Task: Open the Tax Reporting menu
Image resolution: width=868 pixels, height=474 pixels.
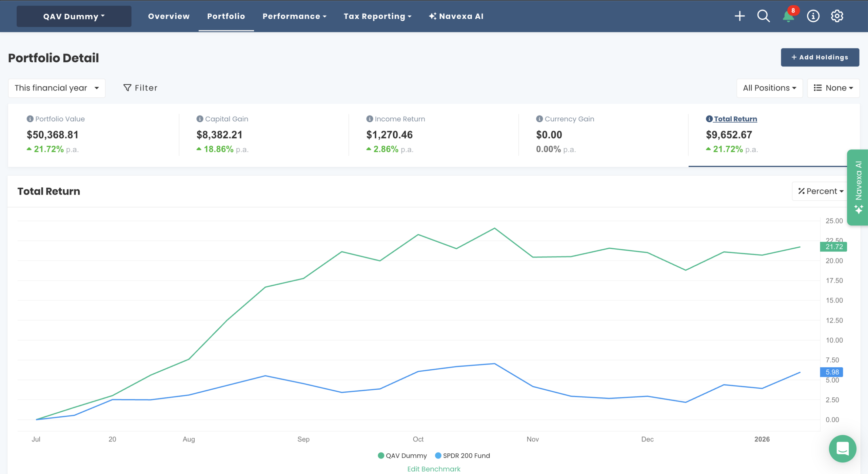Action: click(377, 16)
